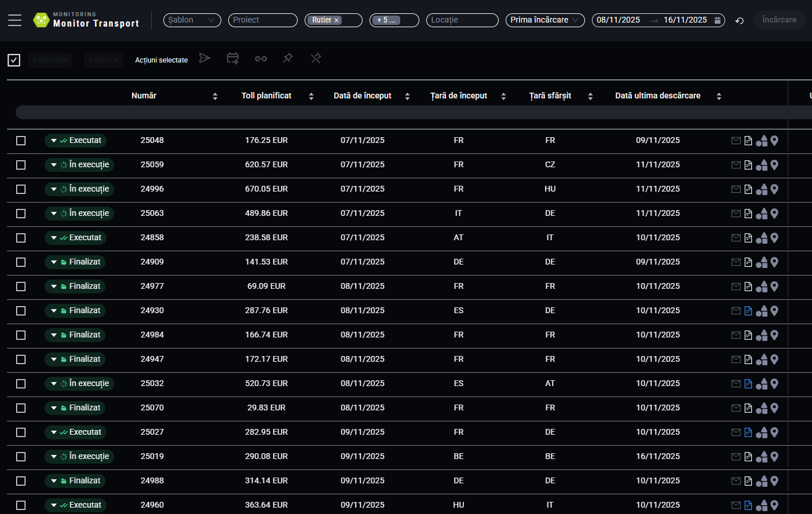Viewport: 812px width, 514px height.
Task: Click the copy link icon
Action: [x=260, y=58]
